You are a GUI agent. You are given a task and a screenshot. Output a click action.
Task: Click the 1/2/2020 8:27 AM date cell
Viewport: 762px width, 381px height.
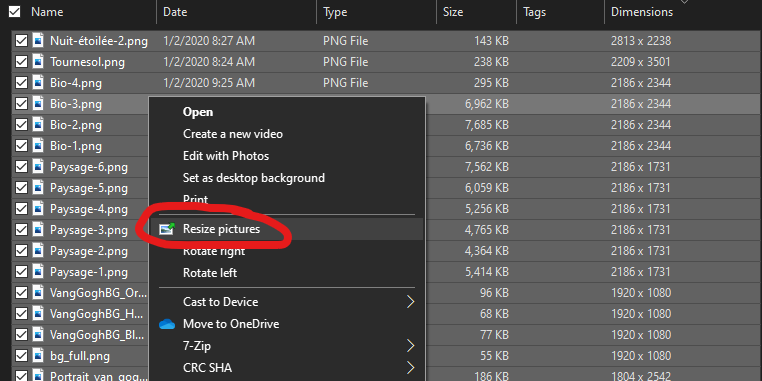click(x=209, y=41)
